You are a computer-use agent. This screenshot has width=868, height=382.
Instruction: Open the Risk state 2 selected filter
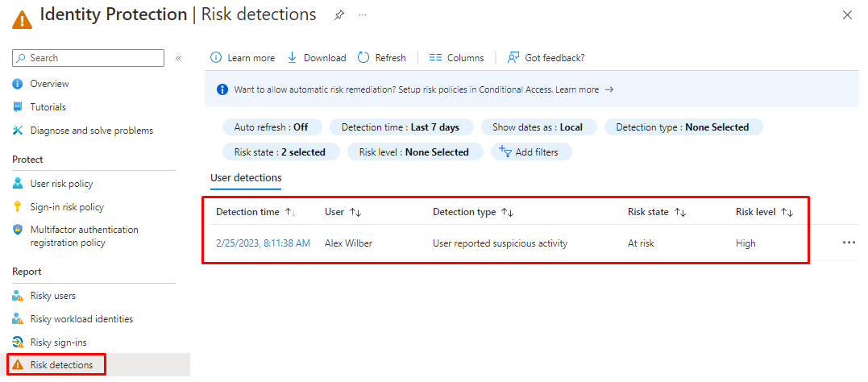pyautogui.click(x=279, y=152)
